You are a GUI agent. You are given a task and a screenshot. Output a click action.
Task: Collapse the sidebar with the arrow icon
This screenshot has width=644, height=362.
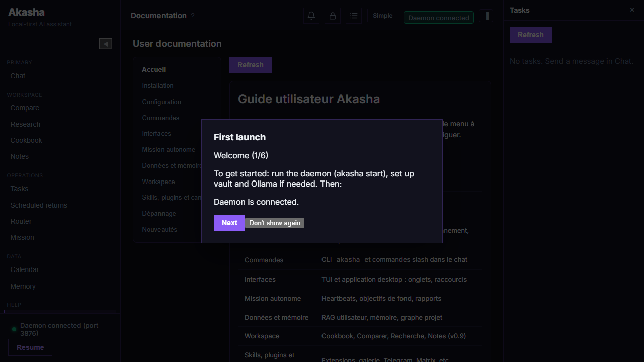click(x=106, y=44)
